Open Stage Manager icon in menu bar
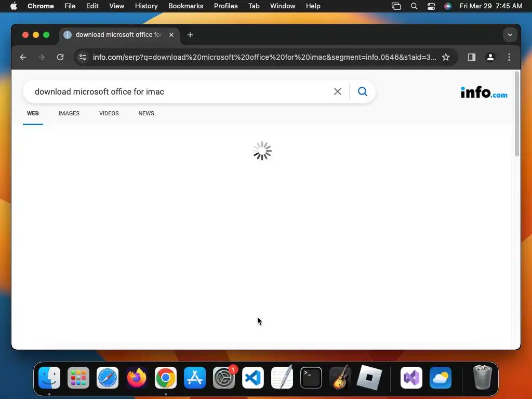Screen dimensions: 532x399 pos(396,6)
